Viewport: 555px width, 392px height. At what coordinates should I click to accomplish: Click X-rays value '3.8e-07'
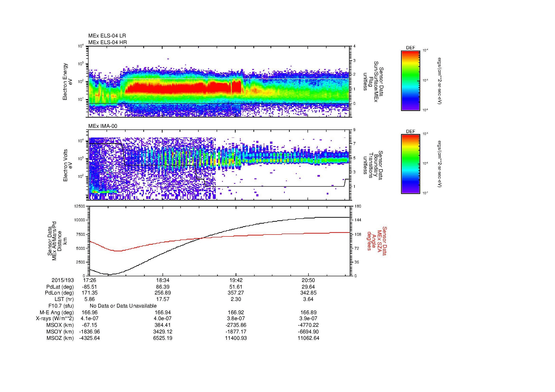point(236,318)
